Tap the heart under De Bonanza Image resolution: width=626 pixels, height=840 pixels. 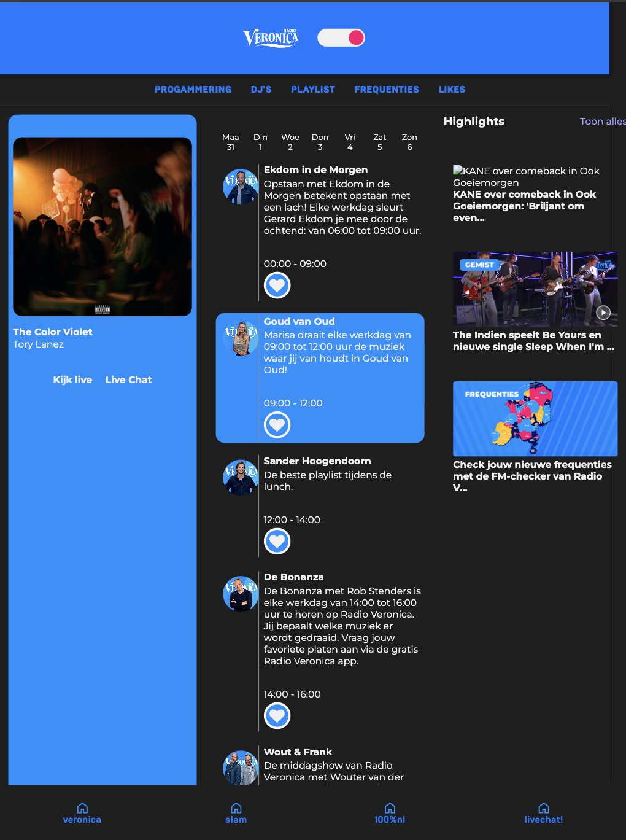click(x=277, y=716)
